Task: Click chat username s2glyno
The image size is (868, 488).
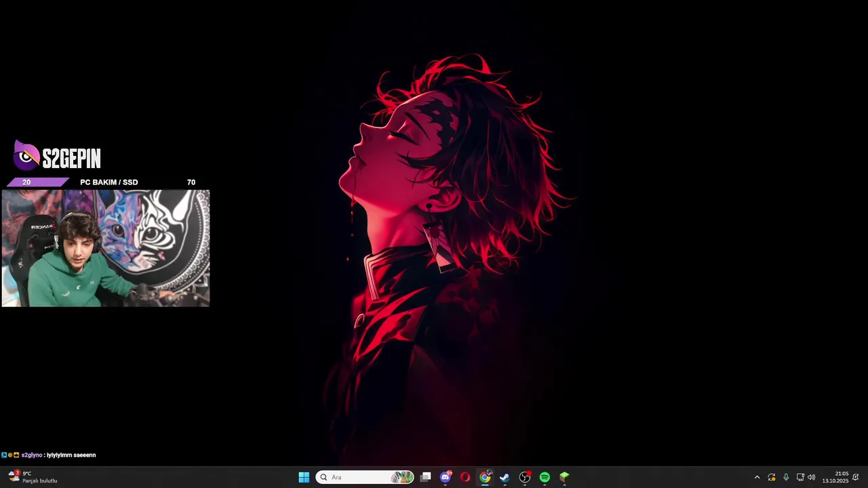Action: point(32,455)
